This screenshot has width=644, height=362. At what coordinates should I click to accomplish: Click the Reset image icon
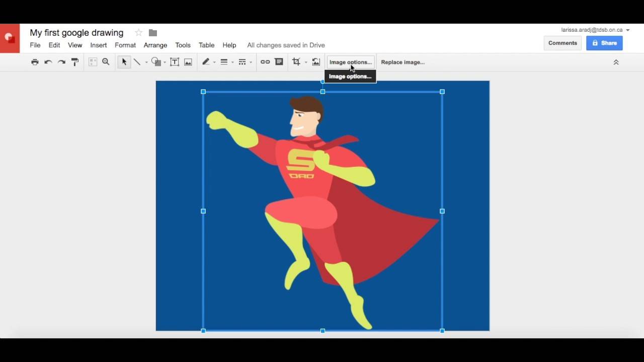316,62
